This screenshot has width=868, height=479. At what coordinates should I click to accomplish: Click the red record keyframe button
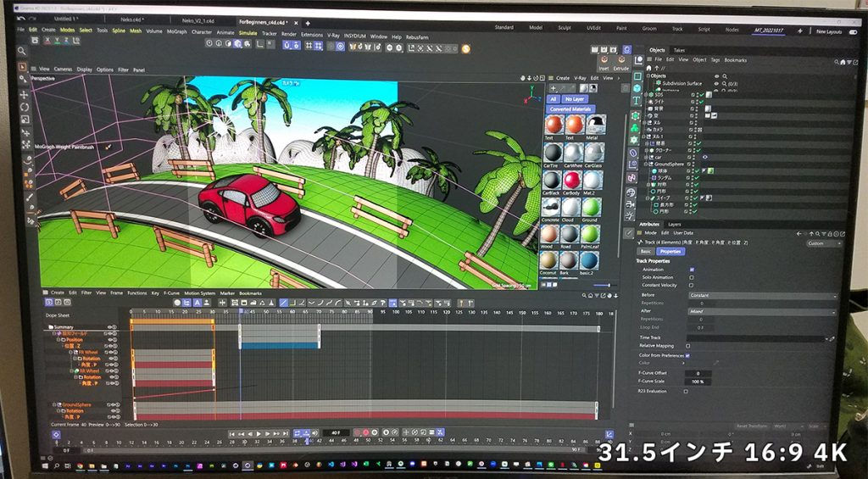(x=357, y=432)
